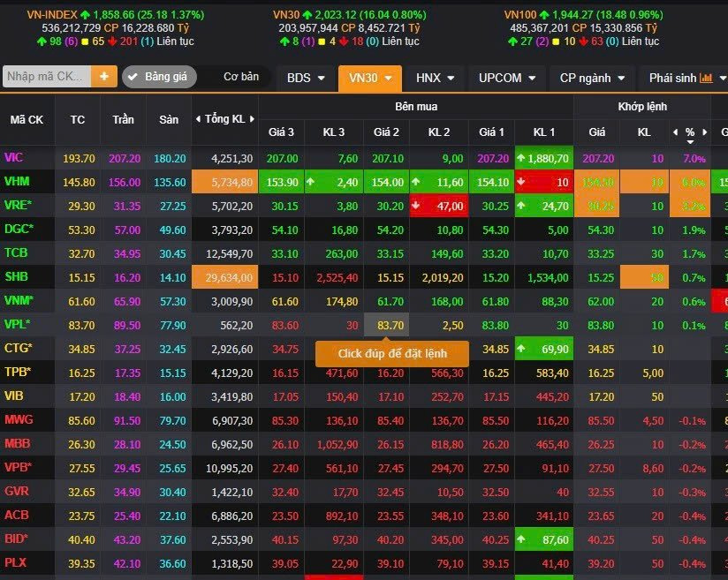Open the small dropdown arrow under % header

click(691, 141)
